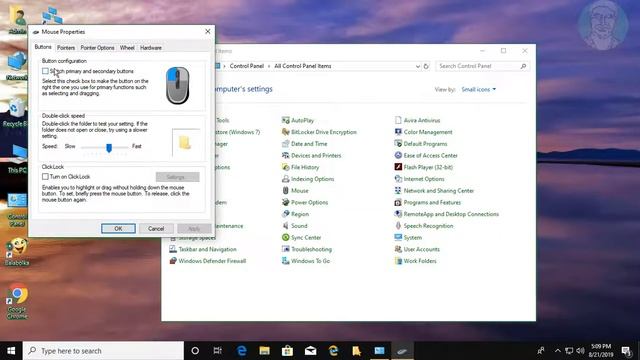Enable Turn on ClickLock checkbox
The height and width of the screenshot is (360, 640).
(45, 177)
